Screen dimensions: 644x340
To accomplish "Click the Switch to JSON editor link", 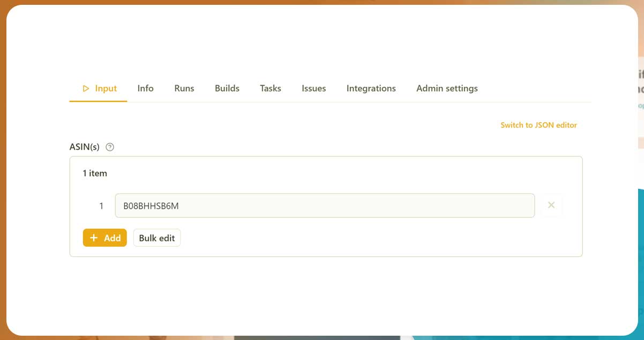I will tap(538, 124).
